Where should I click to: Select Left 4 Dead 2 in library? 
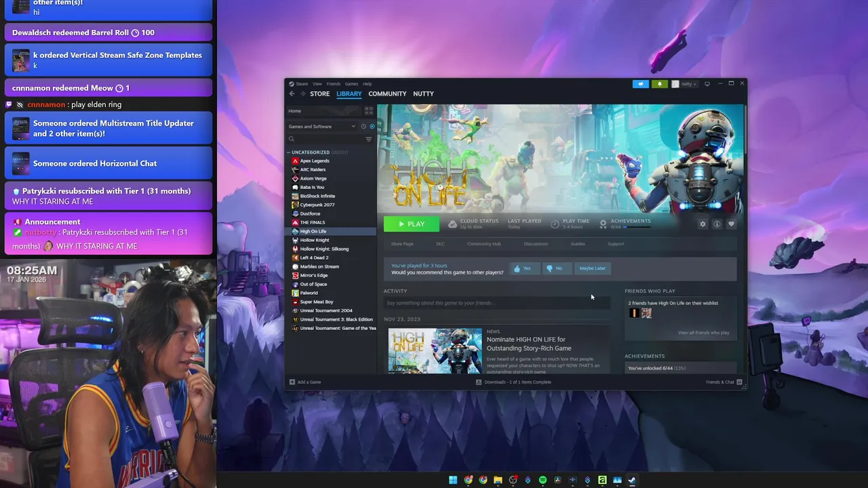pyautogui.click(x=314, y=258)
